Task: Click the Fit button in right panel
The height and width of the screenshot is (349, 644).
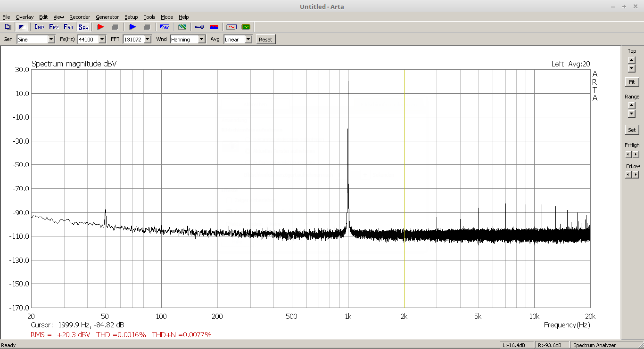Action: tap(632, 82)
